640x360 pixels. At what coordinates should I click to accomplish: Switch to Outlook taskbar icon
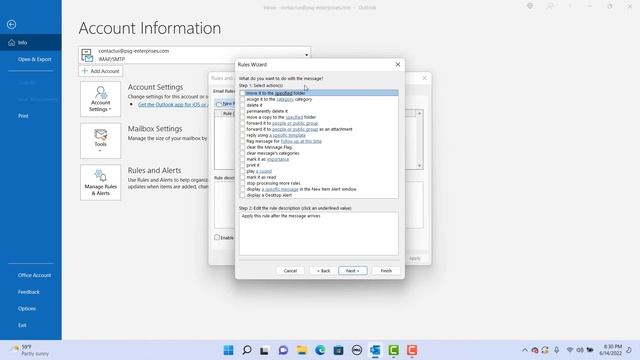pos(375,350)
